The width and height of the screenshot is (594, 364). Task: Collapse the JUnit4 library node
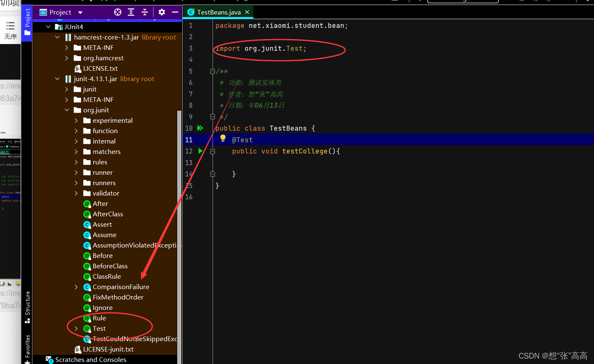tap(48, 27)
